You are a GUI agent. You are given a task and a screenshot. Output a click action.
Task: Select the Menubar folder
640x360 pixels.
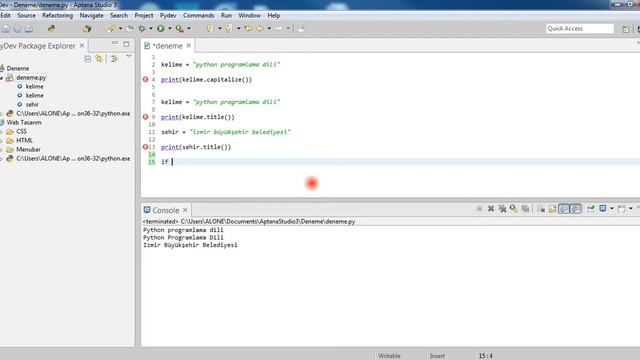28,149
